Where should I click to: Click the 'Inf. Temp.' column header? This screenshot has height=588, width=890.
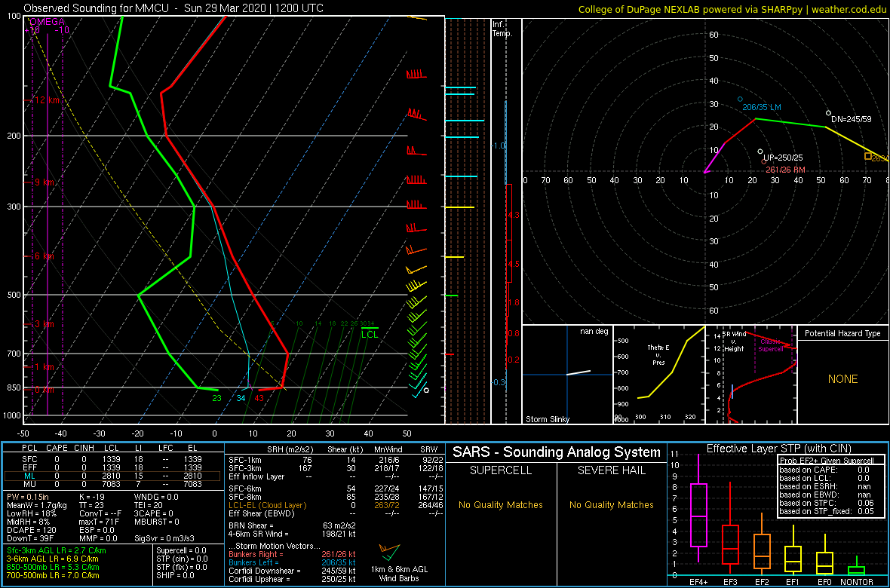tap(502, 29)
